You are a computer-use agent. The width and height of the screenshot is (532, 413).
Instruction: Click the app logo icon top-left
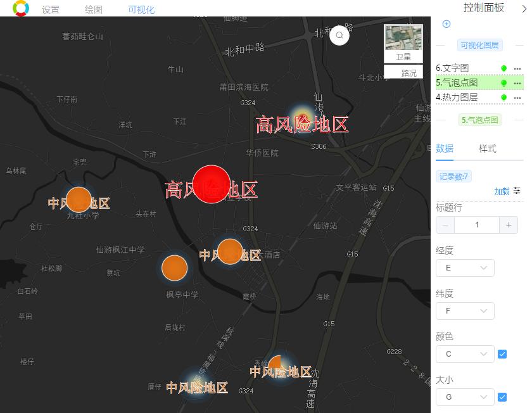(x=22, y=9)
